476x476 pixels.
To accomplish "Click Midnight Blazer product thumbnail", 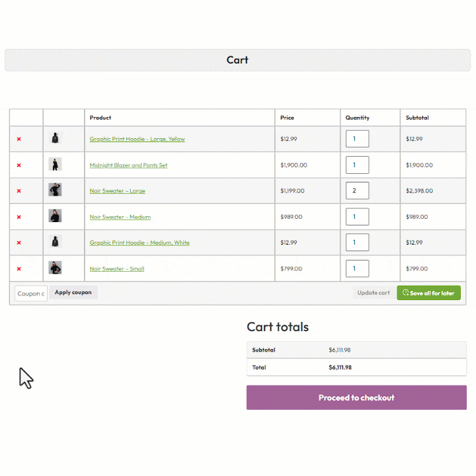I will (55, 165).
